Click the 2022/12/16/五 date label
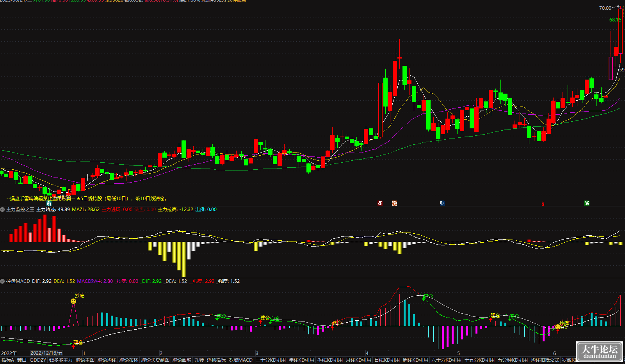The height and width of the screenshot is (364, 625). 46,353
